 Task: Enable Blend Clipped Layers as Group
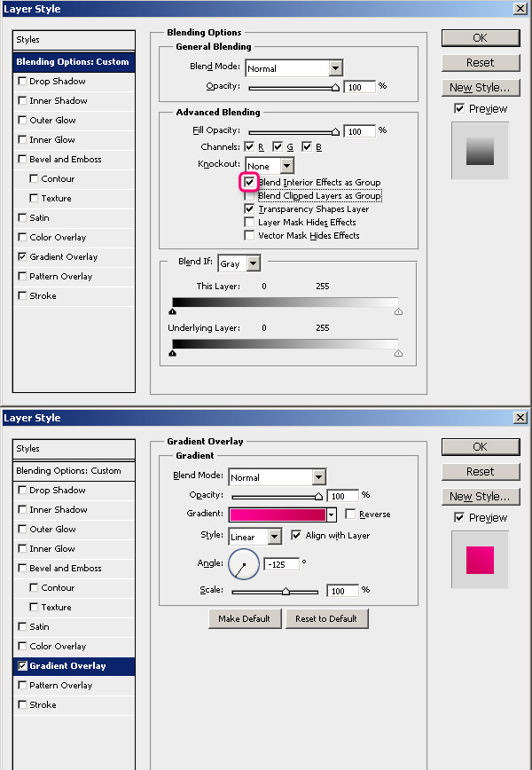point(249,195)
